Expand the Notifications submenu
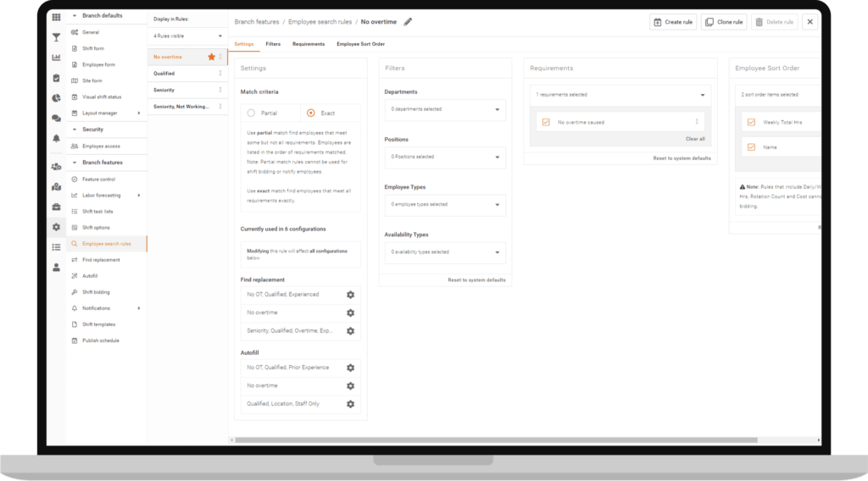Screen dimensions: 868x481 click(x=139, y=308)
